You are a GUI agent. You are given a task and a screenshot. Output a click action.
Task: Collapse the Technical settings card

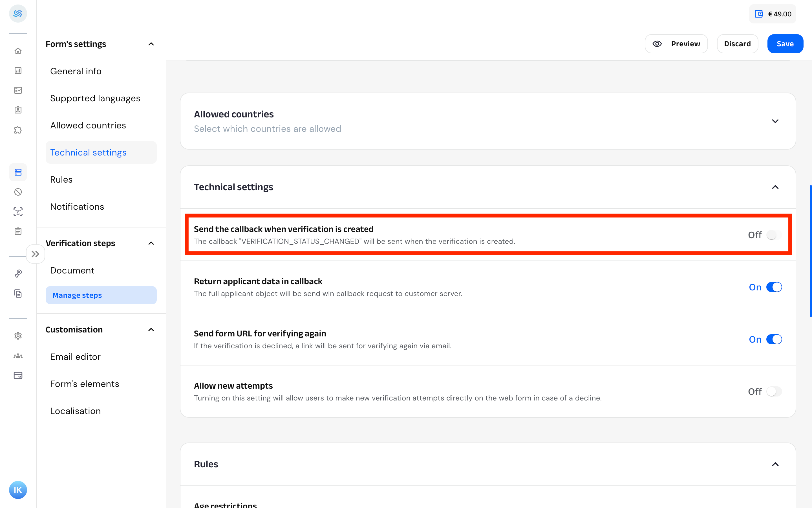click(775, 187)
